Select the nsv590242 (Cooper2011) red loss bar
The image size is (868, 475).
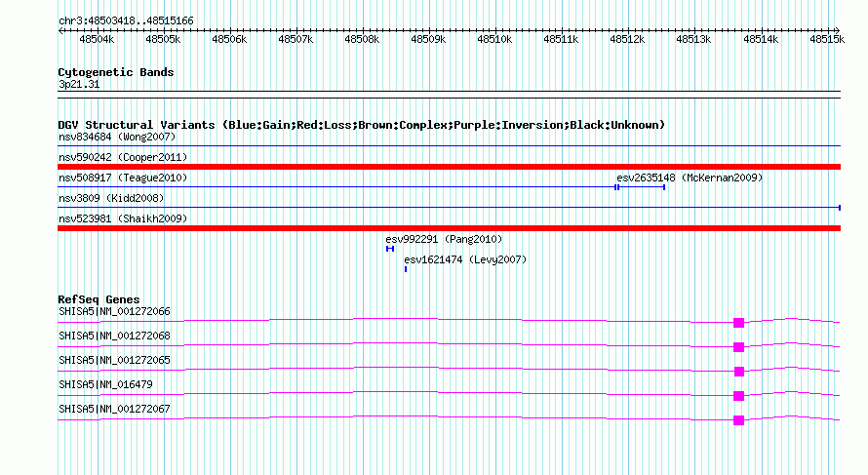click(x=449, y=167)
